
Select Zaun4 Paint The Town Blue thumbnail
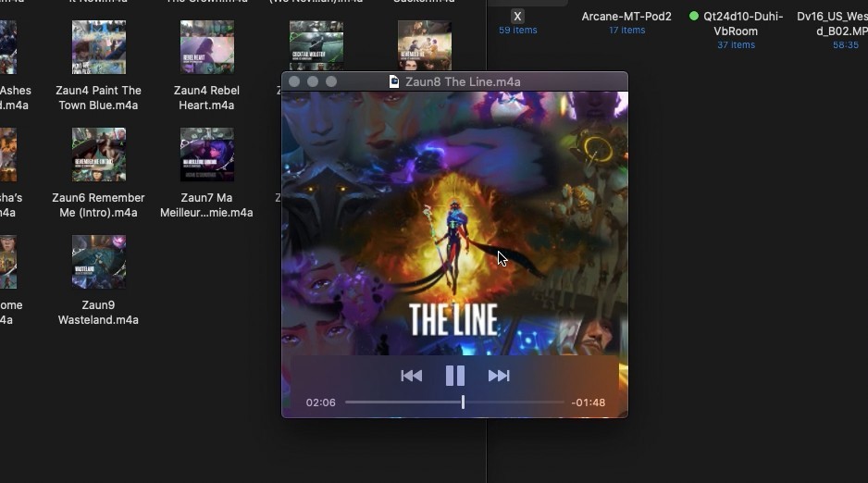coord(98,47)
